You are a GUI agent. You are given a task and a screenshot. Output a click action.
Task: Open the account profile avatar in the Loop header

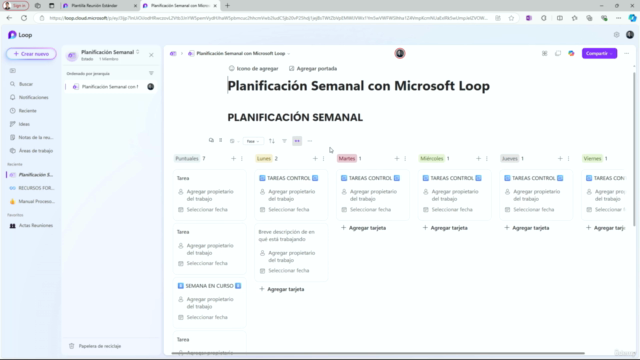(630, 35)
